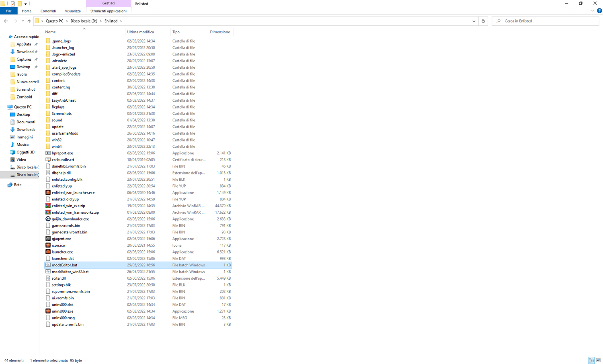Navigate to Disco locale (D:) in breadcrumb
The height and width of the screenshot is (364, 603).
84,21
